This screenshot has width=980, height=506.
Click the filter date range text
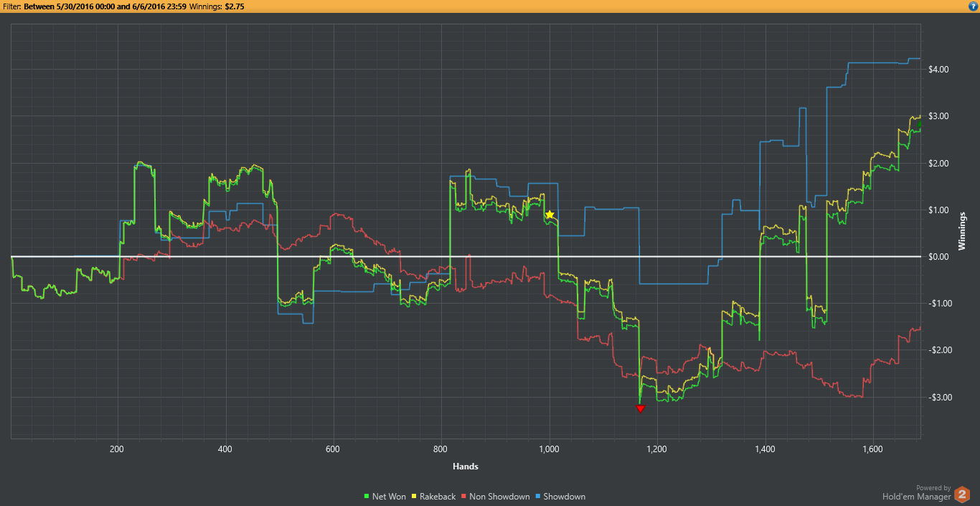[x=105, y=6]
